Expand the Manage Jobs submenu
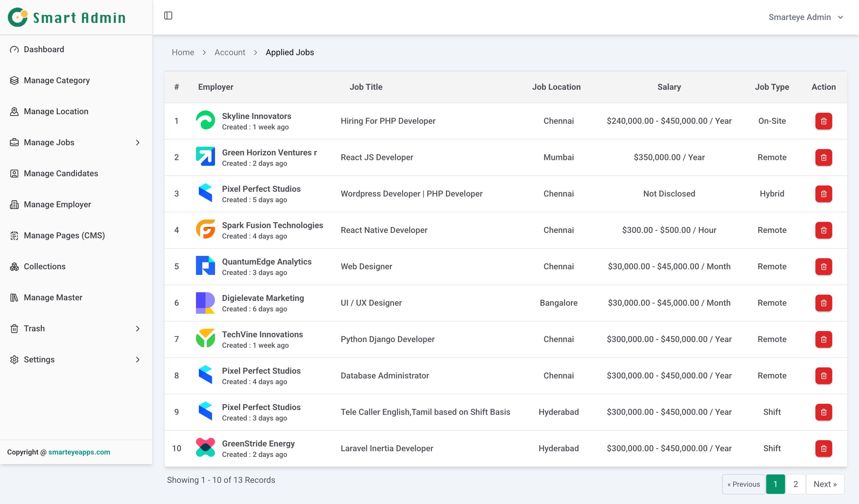This screenshot has width=859, height=504. (138, 143)
